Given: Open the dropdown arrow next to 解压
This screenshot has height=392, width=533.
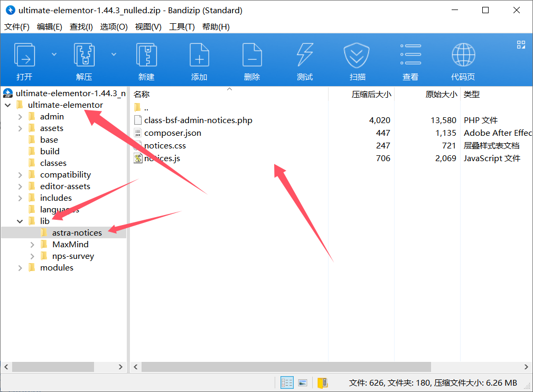Looking at the screenshot, I should click(114, 54).
